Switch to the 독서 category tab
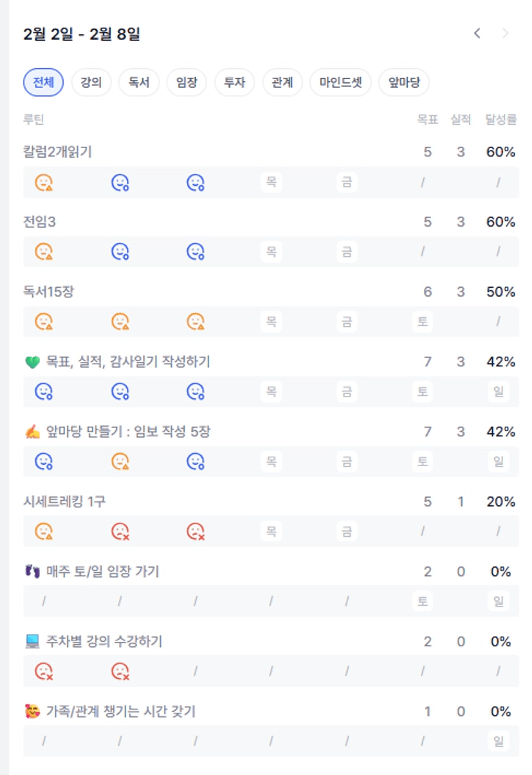 tap(139, 82)
